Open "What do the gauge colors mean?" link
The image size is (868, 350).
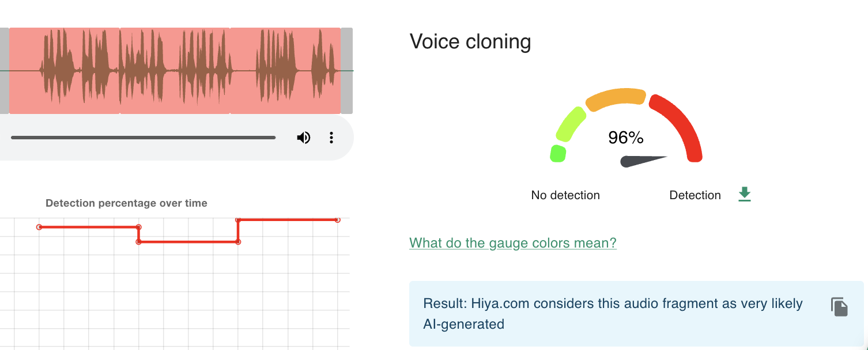[x=513, y=243]
